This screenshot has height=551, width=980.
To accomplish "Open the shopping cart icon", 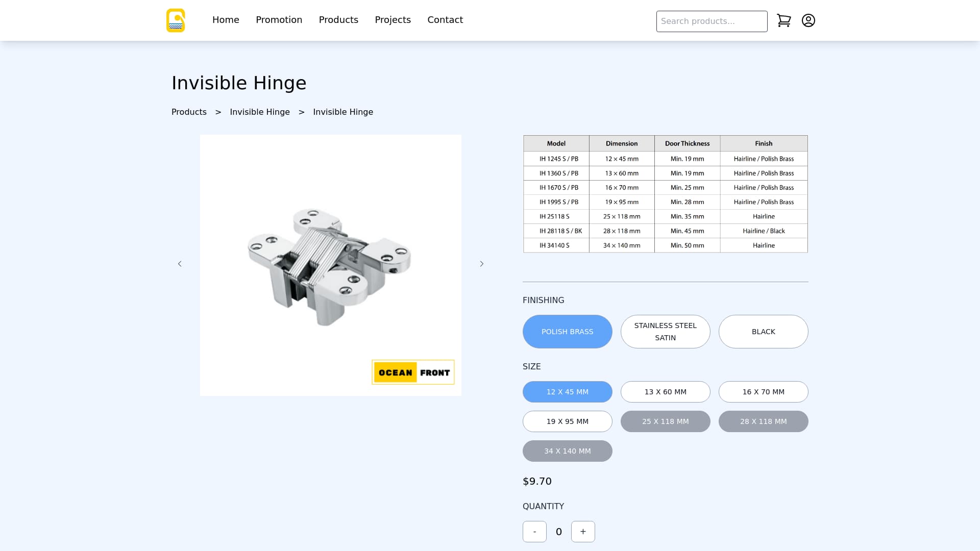I will (x=783, y=20).
